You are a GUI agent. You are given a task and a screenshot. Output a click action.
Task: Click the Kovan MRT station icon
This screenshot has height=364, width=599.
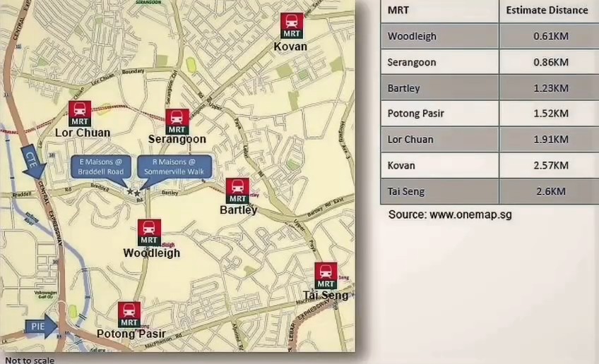291,25
